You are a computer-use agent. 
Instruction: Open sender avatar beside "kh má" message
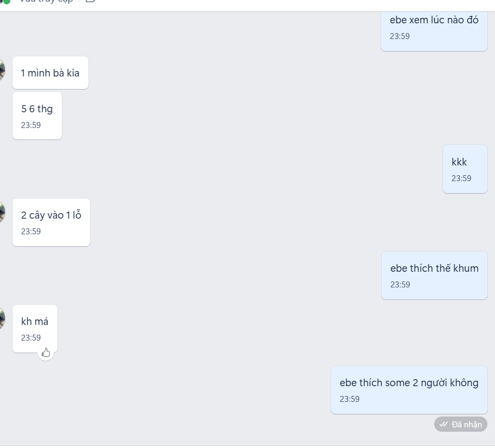(2, 319)
